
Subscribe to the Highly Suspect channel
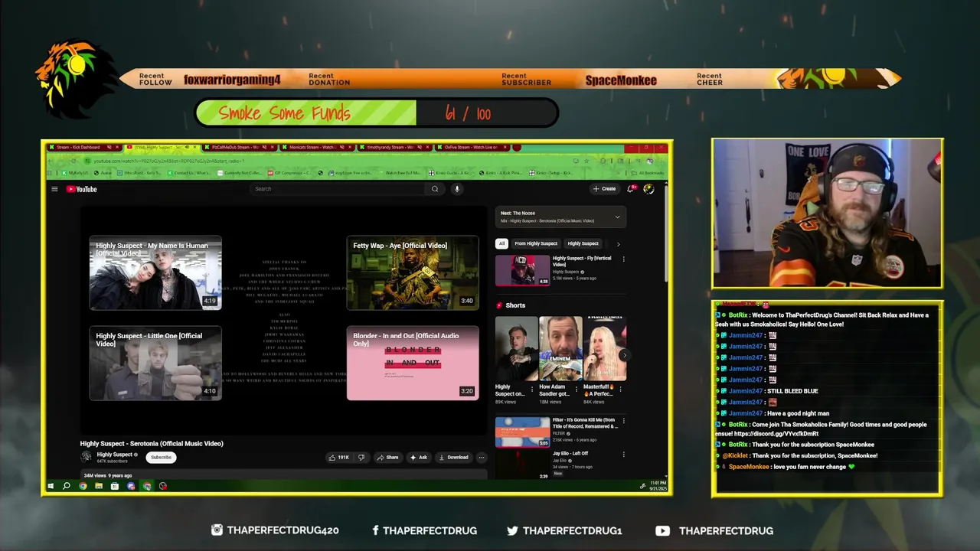point(161,457)
